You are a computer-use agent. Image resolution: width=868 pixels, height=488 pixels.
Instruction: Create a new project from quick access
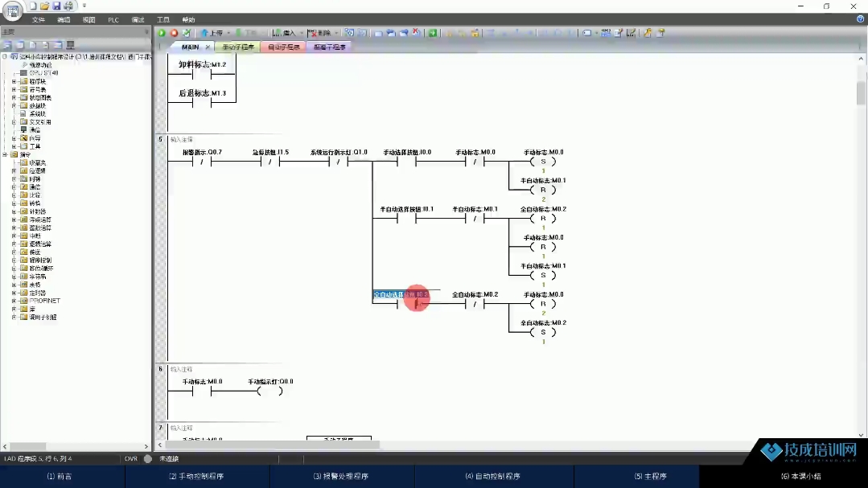pos(33,6)
